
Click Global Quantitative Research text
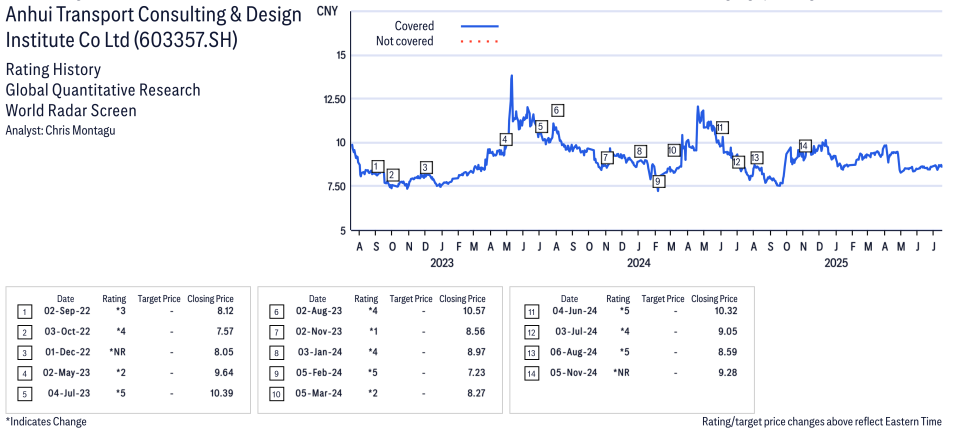[103, 90]
